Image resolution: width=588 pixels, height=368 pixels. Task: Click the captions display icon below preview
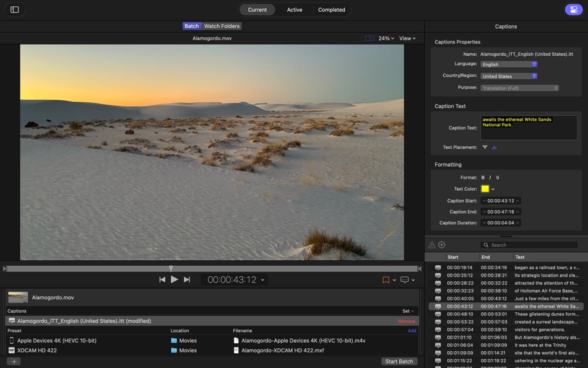click(404, 280)
